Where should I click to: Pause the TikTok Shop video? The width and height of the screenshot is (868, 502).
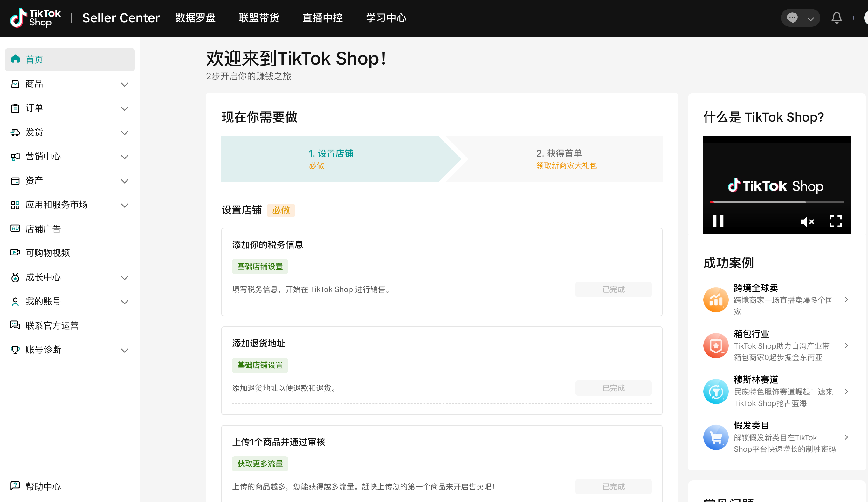(718, 221)
